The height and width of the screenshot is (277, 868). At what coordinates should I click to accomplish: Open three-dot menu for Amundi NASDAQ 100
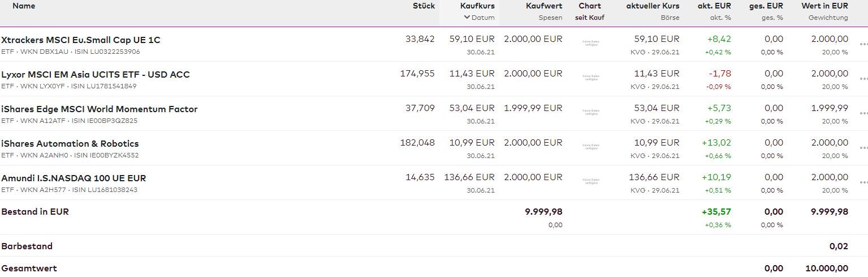tap(863, 182)
